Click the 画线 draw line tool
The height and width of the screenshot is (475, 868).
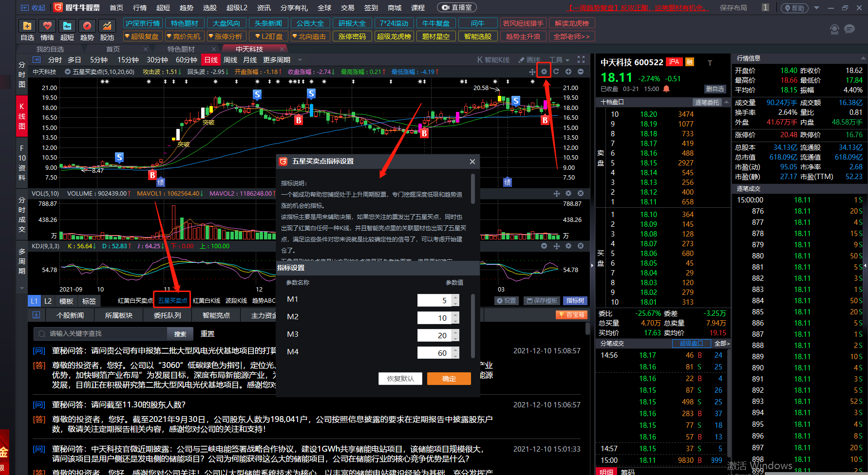529,59
